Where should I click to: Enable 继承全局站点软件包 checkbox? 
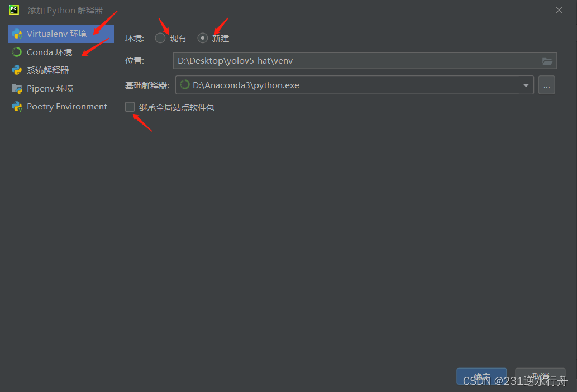(130, 107)
